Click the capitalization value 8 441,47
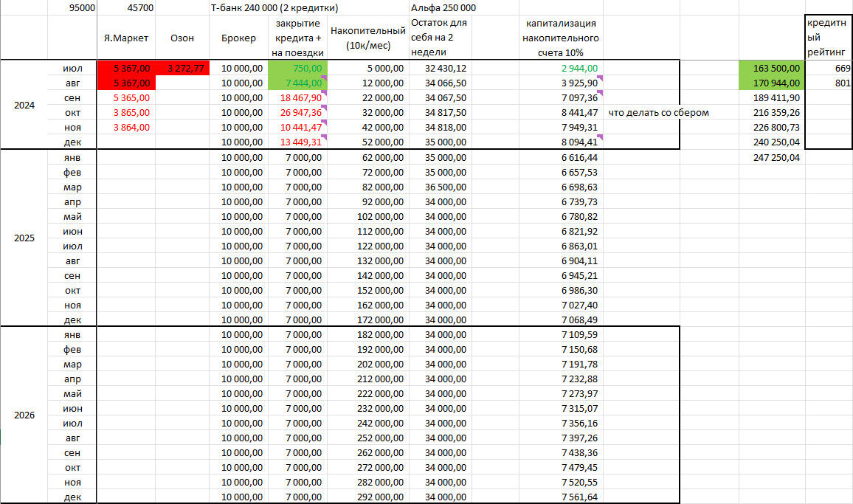This screenshot has width=853, height=504. pos(561,113)
